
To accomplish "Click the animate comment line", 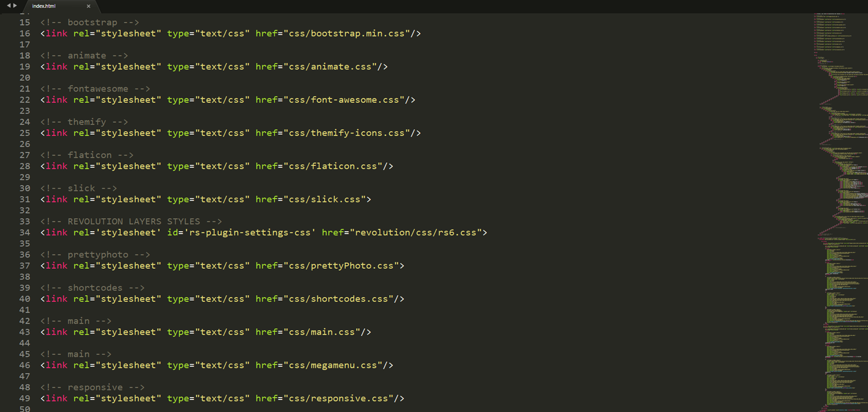I will 84,56.
